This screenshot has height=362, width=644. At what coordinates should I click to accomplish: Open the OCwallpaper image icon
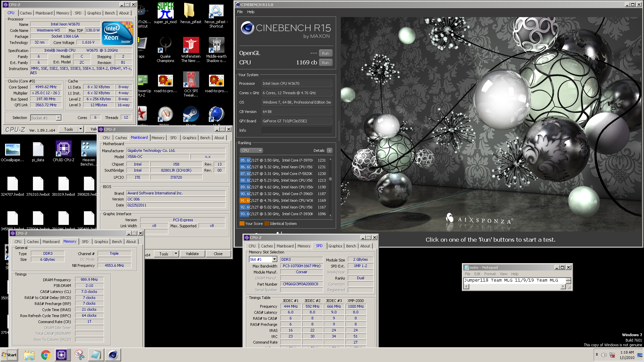[x=12, y=152]
